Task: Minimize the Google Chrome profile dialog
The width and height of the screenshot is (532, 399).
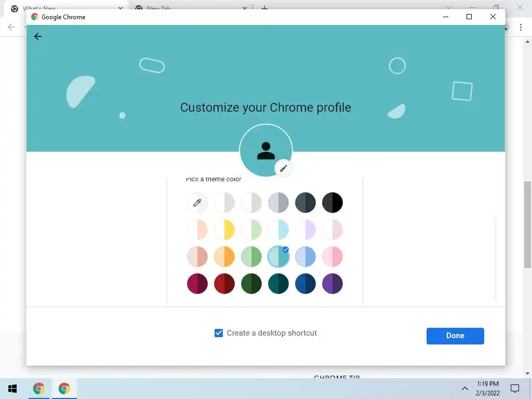Action: (x=446, y=17)
